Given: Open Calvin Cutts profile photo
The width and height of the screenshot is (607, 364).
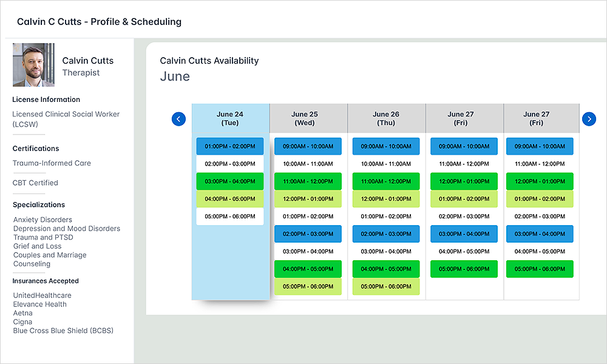Looking at the screenshot, I should click(x=33, y=64).
